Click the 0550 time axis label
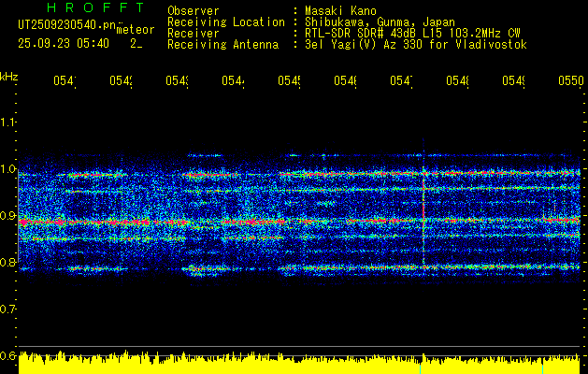The image size is (588, 374). 571,80
